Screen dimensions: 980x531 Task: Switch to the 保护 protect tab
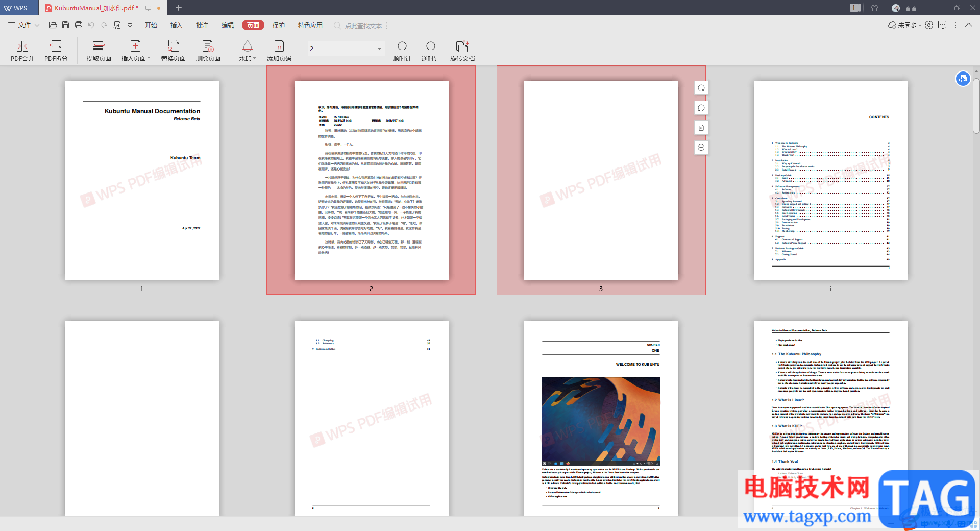click(278, 25)
